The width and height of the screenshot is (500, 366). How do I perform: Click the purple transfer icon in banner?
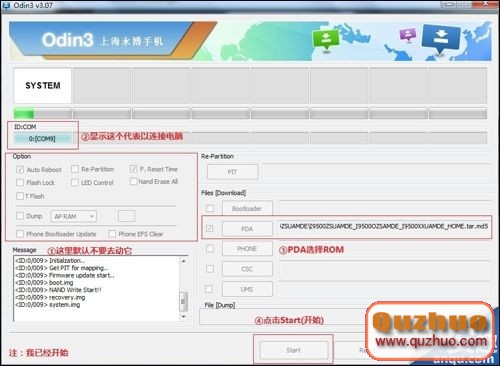coord(408,34)
